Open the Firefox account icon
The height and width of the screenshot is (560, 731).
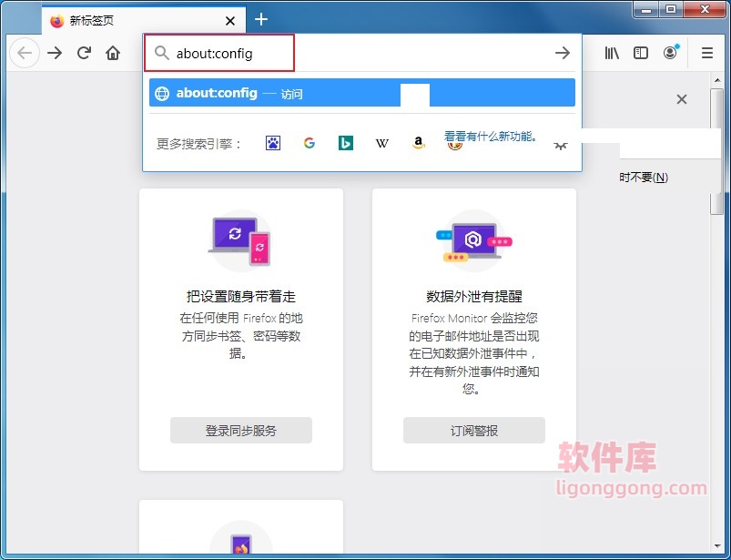[671, 53]
